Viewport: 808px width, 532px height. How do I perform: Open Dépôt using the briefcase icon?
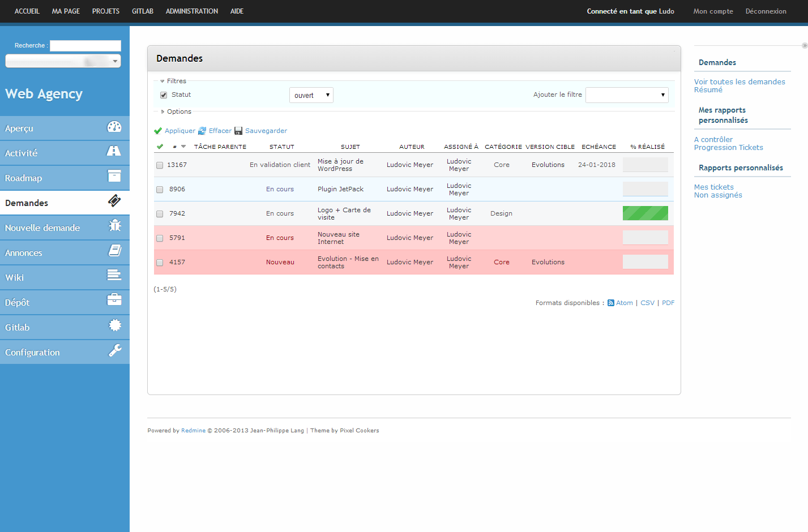point(114,299)
